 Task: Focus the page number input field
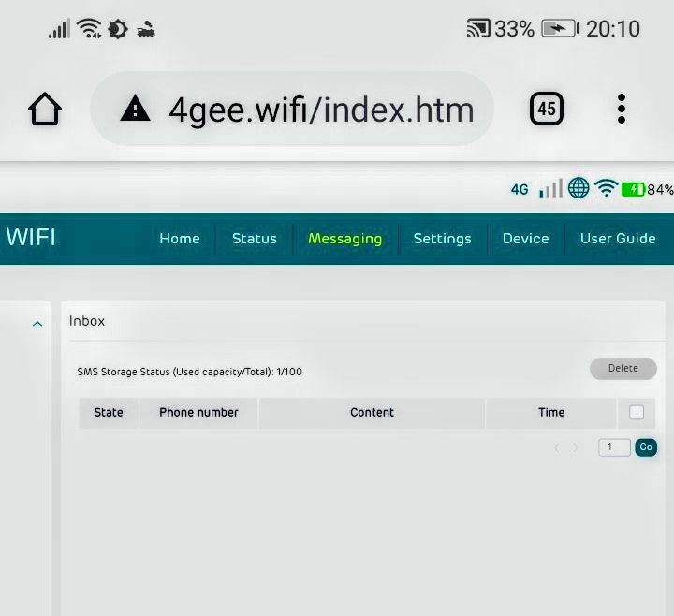tap(614, 447)
